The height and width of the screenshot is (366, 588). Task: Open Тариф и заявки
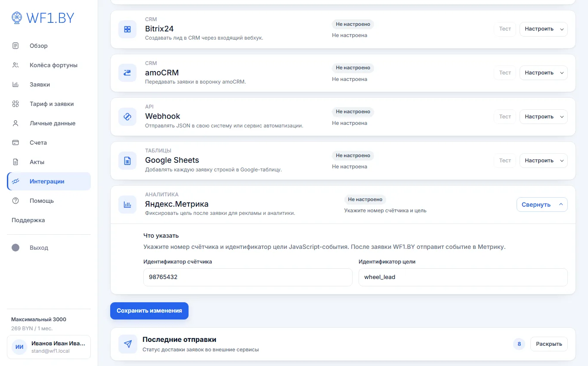point(49,104)
